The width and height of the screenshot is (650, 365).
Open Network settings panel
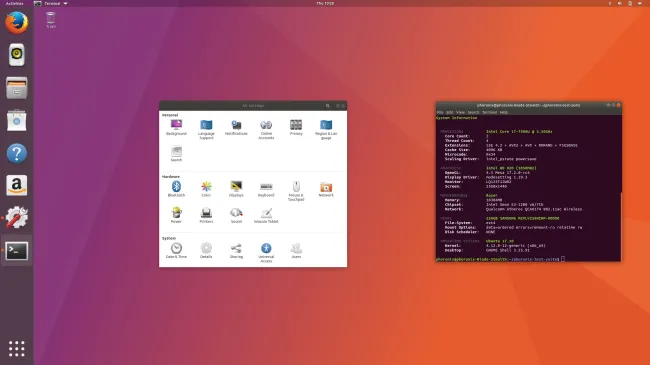click(326, 189)
